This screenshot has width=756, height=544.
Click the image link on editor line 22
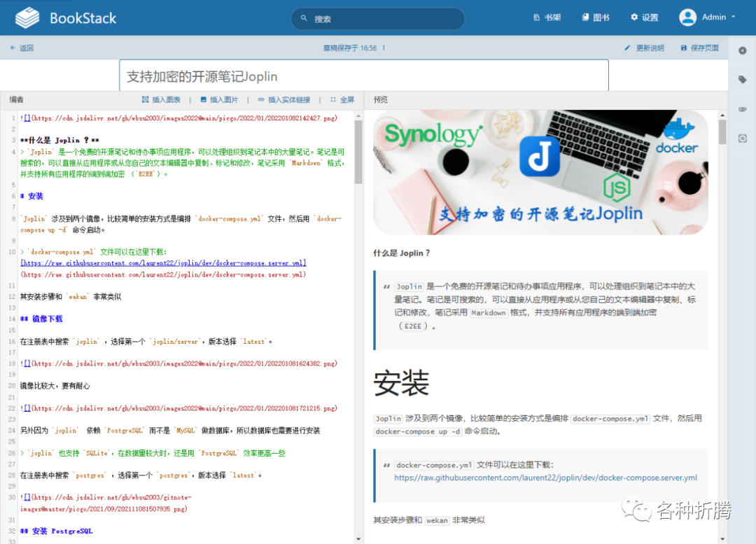[x=179, y=408]
